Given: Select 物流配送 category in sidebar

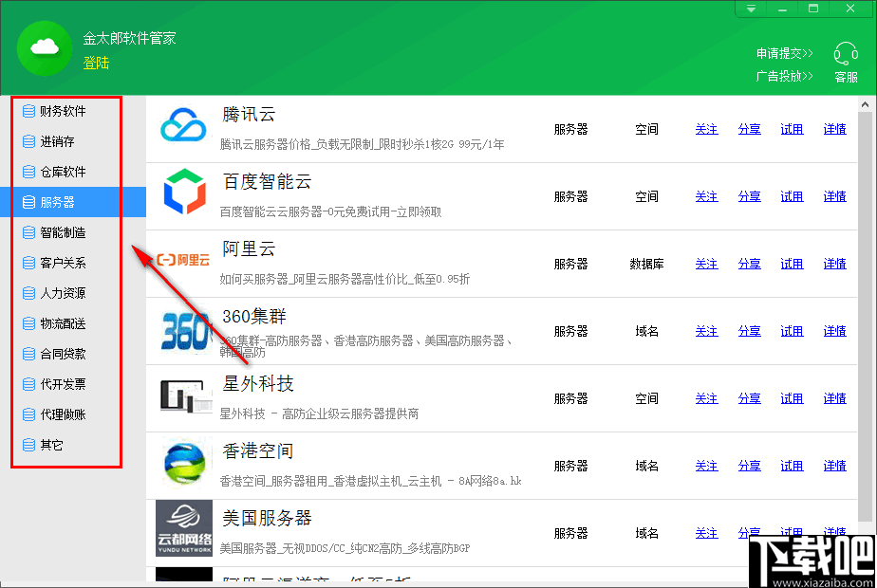Looking at the screenshot, I should [x=73, y=323].
